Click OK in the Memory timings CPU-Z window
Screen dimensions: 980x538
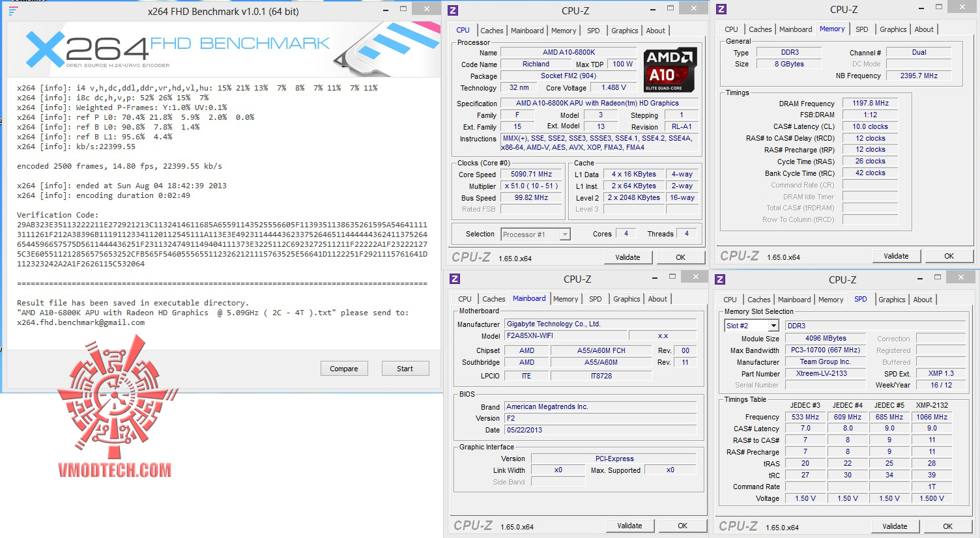pos(949,256)
